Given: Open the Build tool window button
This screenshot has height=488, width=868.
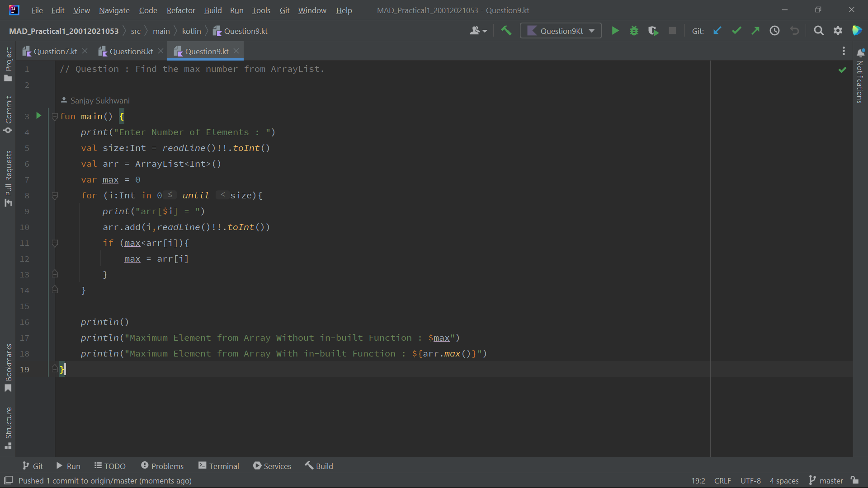Looking at the screenshot, I should (319, 466).
